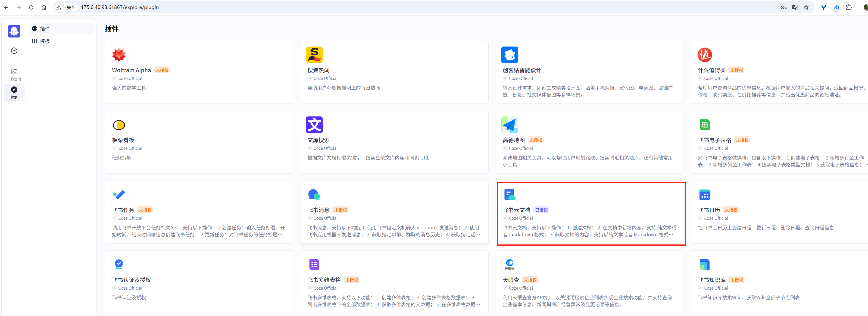Click the 天眼查 plugin icon
This screenshot has width=868, height=316.
509,264
